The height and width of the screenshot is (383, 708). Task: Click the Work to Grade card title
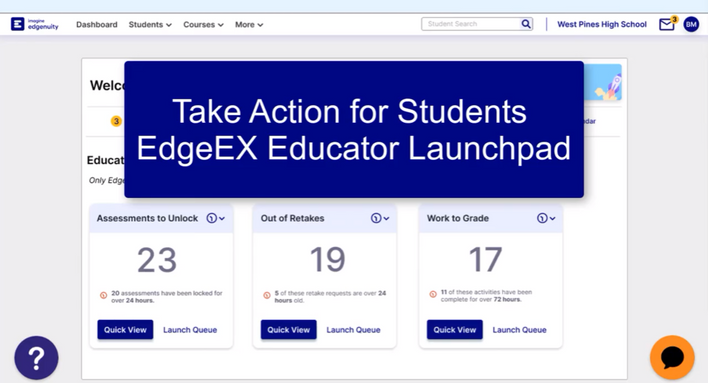tap(458, 218)
